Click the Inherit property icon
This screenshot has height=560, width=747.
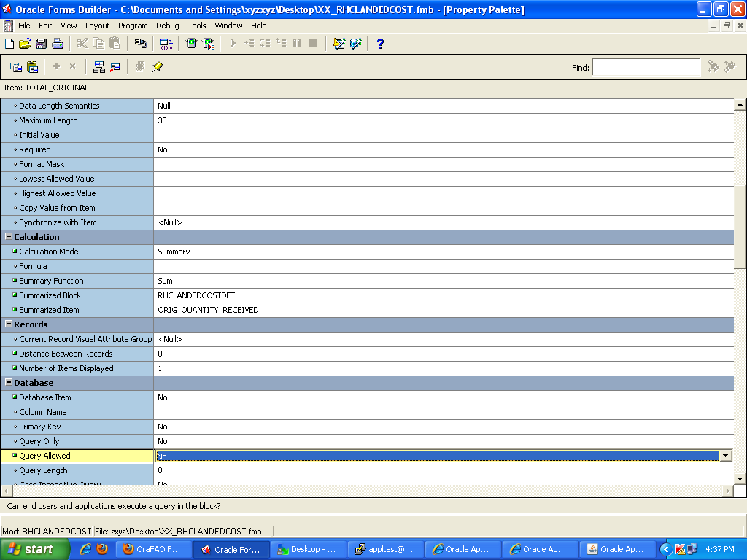(115, 67)
